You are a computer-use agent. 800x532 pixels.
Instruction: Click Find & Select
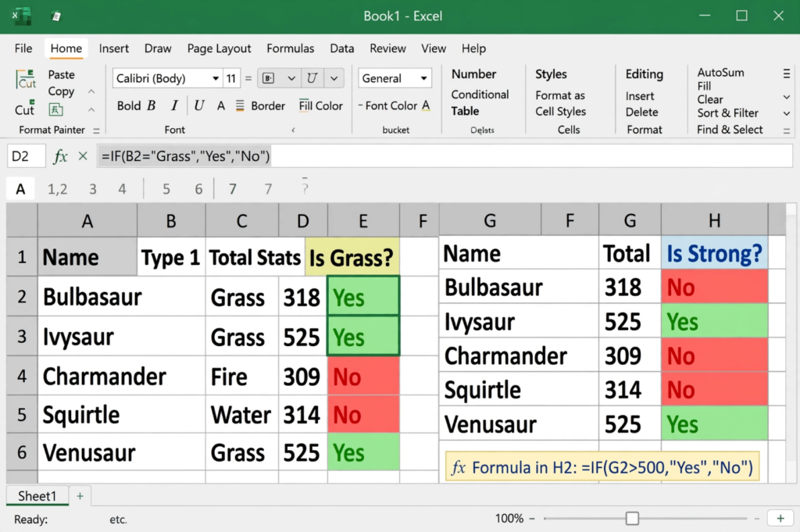730,130
